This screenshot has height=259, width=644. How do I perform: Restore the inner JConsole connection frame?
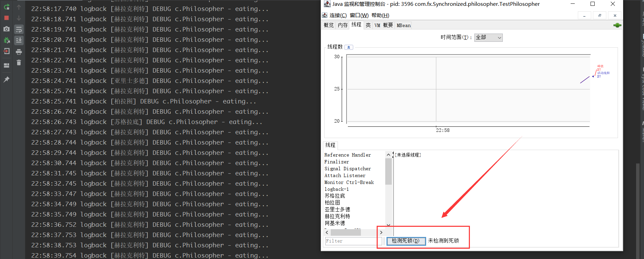pyautogui.click(x=600, y=15)
